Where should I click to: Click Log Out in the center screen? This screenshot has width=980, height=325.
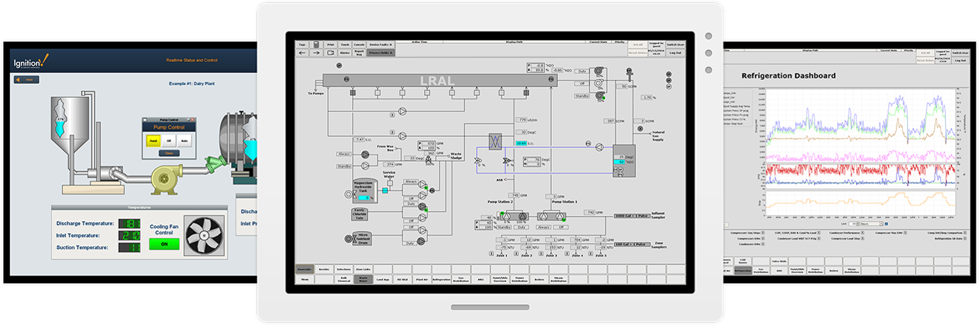click(675, 53)
